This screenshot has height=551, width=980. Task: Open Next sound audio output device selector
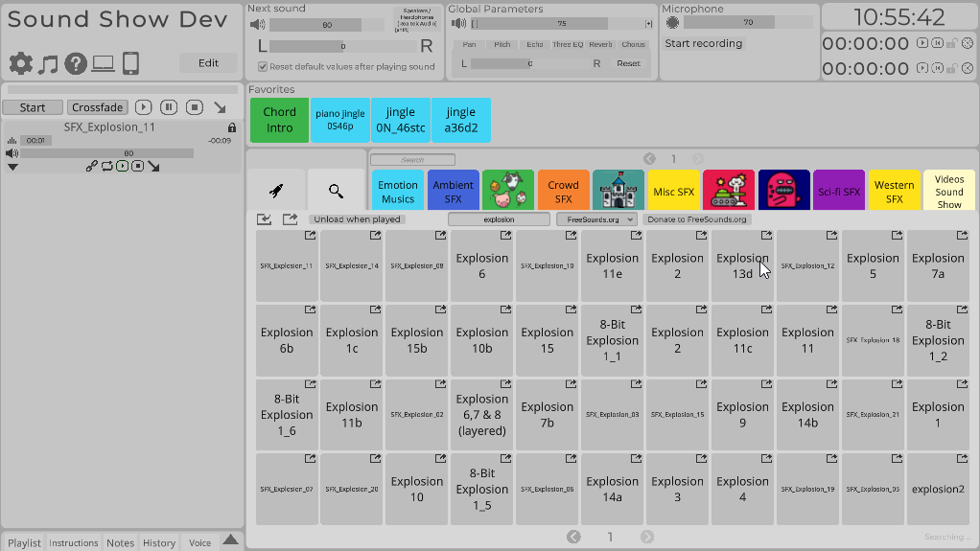(x=417, y=20)
